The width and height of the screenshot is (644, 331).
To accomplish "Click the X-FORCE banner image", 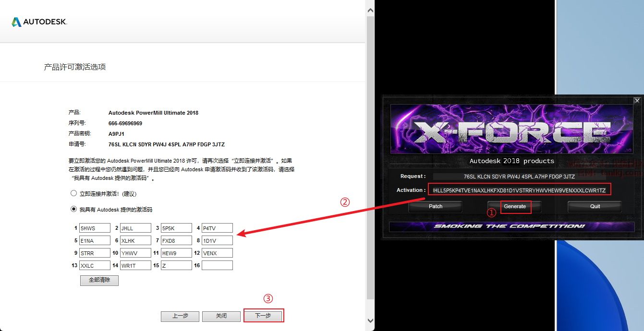I will (x=512, y=129).
